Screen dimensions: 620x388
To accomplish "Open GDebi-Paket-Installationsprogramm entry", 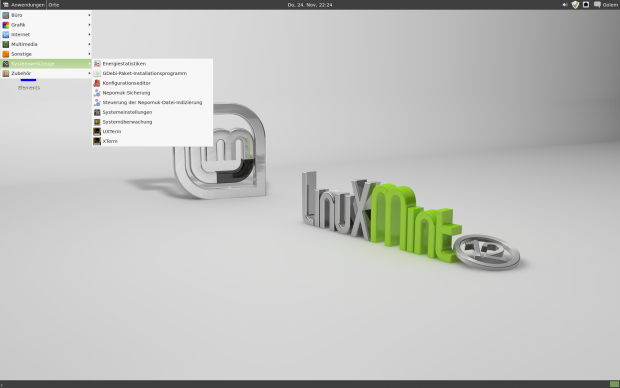I will point(152,73).
